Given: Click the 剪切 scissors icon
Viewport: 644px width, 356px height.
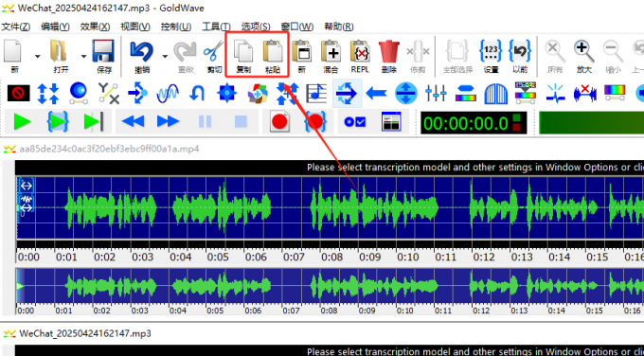Looking at the screenshot, I should pyautogui.click(x=214, y=51).
